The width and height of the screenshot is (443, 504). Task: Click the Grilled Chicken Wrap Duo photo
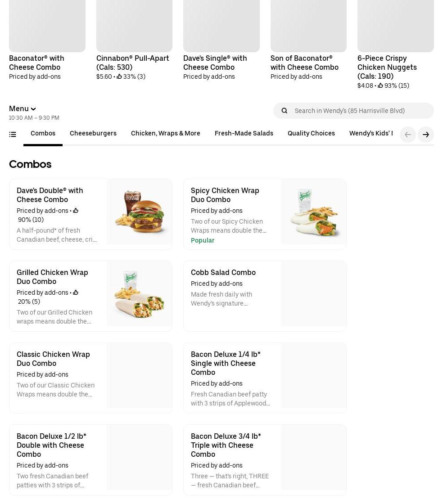(139, 294)
